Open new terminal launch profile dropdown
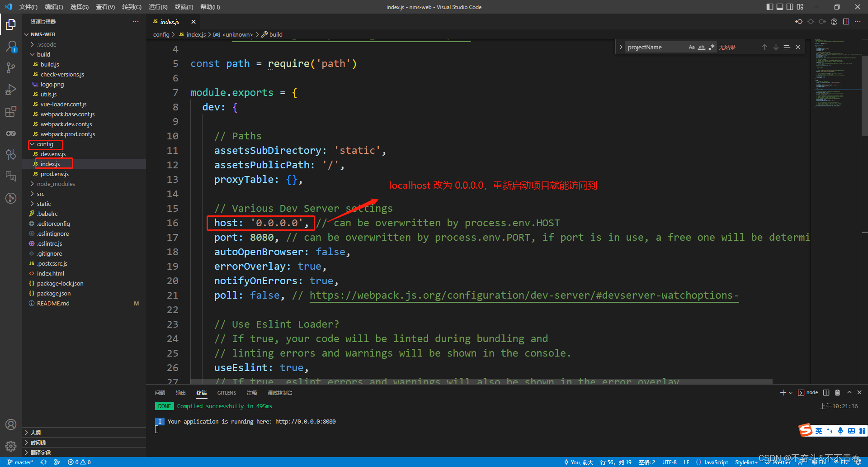This screenshot has height=467, width=868. tap(791, 392)
